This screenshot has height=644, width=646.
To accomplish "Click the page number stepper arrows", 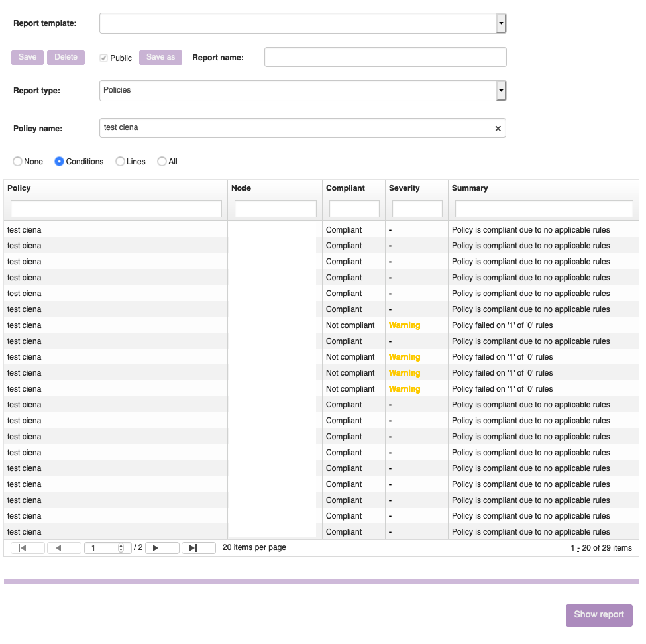I will click(121, 548).
